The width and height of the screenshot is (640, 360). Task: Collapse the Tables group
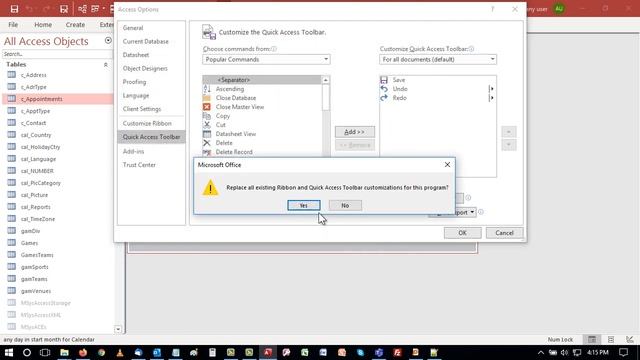coord(106,64)
